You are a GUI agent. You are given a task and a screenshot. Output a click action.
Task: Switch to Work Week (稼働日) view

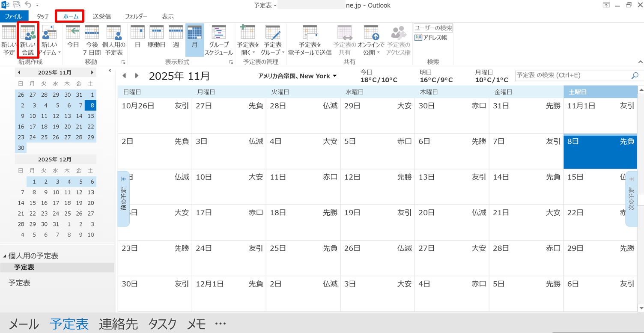click(156, 40)
